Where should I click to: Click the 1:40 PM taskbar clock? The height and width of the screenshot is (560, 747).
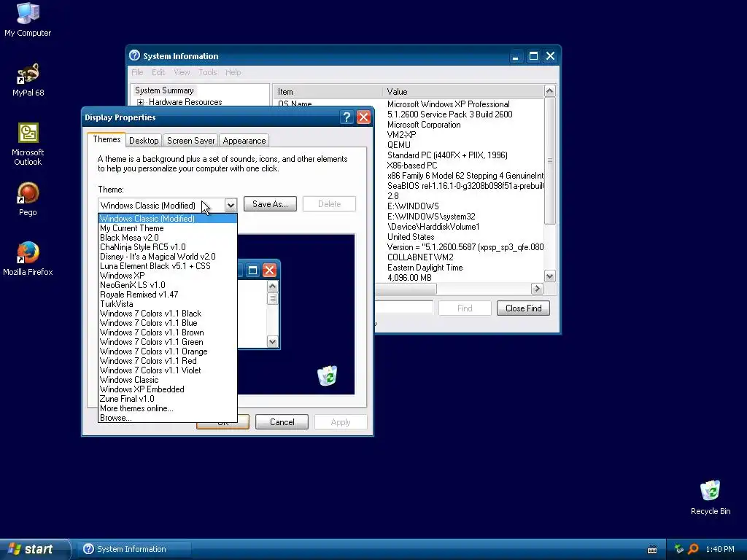click(x=720, y=549)
